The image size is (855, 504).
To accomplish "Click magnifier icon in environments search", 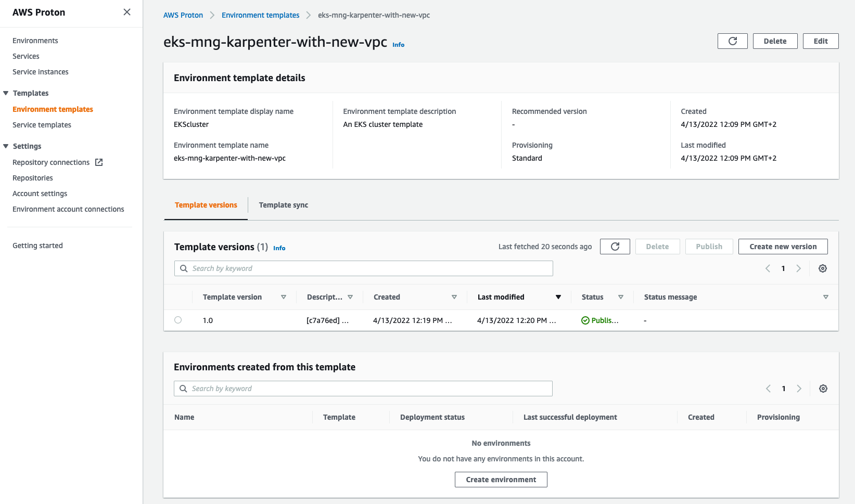I will pos(183,389).
